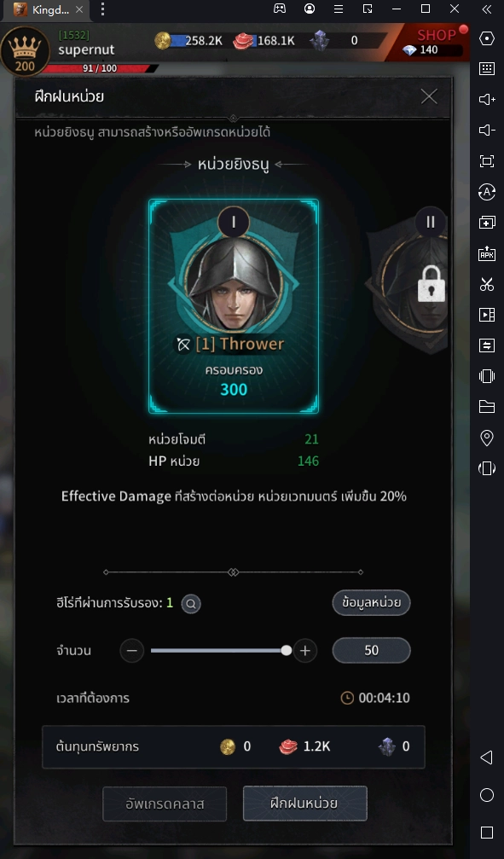Decrease troop quantity with the minus button

132,651
